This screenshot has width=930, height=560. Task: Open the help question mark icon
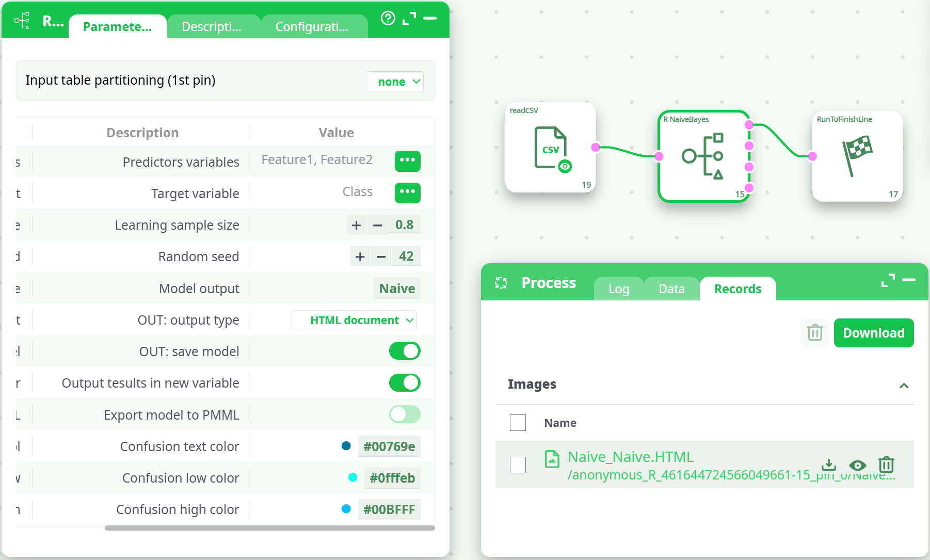[x=388, y=19]
